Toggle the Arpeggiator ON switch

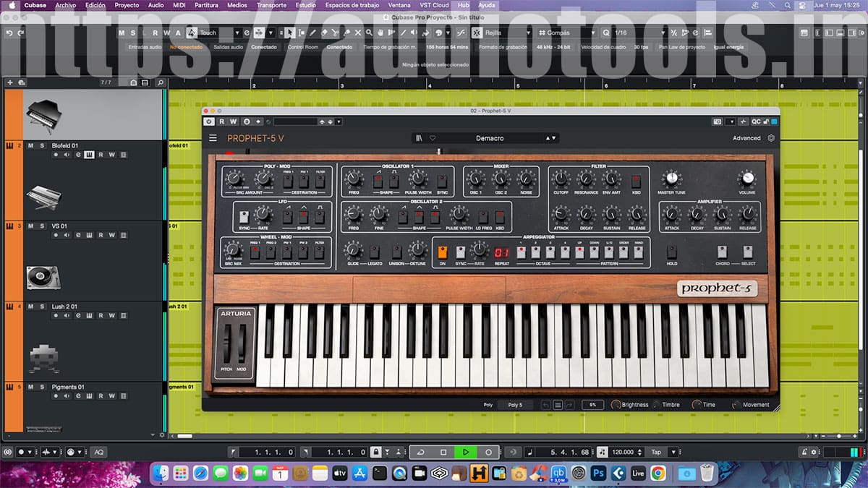coord(443,253)
